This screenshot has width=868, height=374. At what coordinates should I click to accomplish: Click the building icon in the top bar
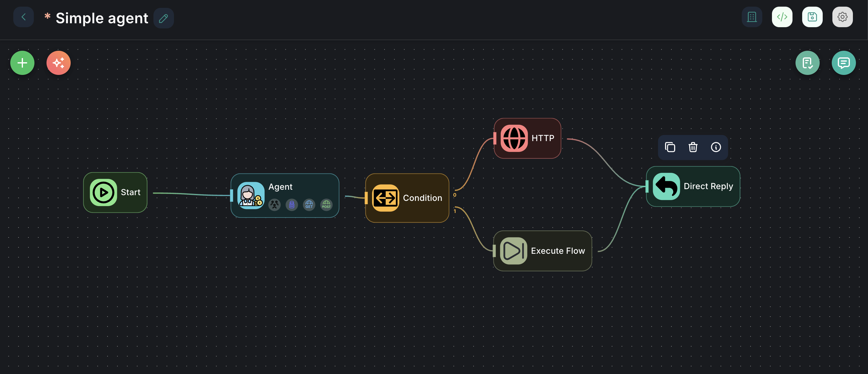752,17
